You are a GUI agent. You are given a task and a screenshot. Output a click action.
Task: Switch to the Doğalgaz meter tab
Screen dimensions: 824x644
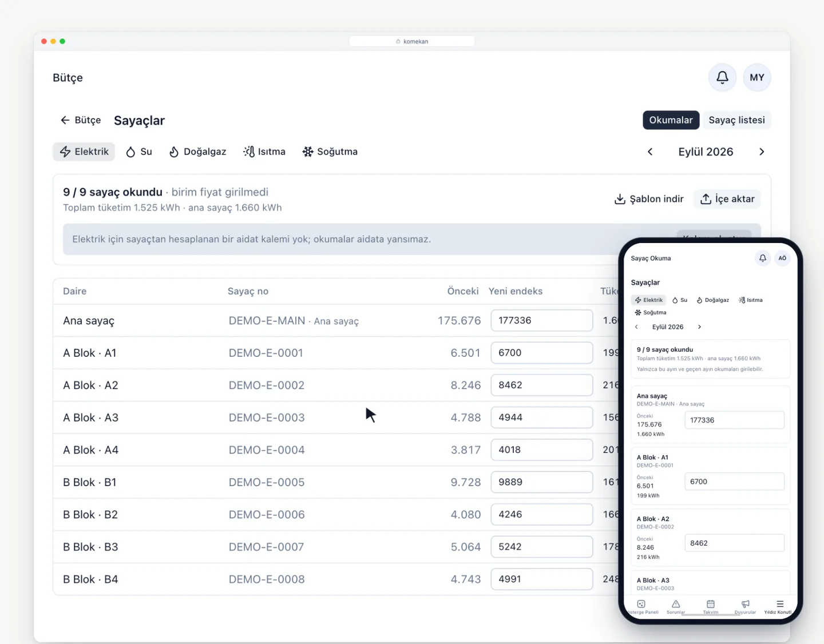[197, 152]
